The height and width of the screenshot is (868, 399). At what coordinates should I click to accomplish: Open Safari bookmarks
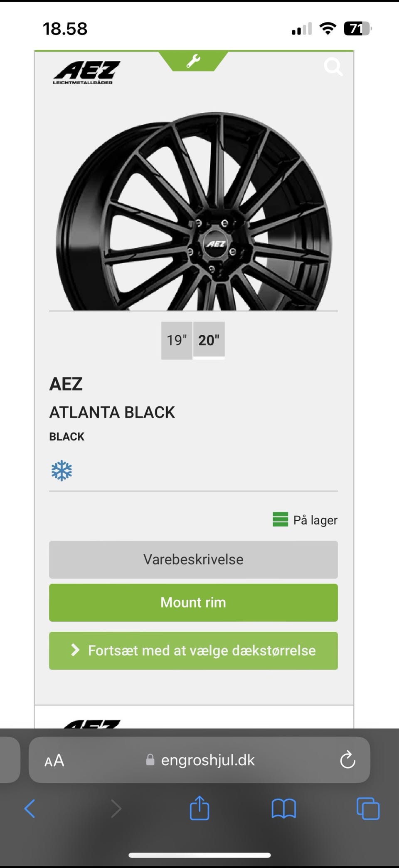point(283,809)
